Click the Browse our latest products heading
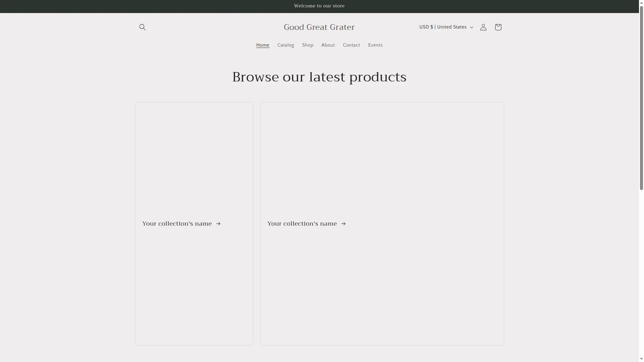The image size is (644, 362). pyautogui.click(x=319, y=77)
